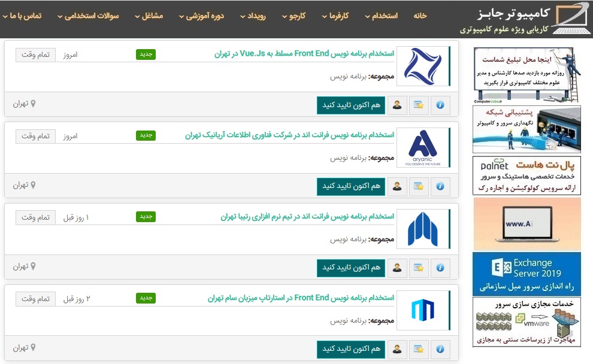Expand the دوره آموزشی dropdown menu
Screen dimensions: 593x364
pyautogui.click(x=201, y=16)
